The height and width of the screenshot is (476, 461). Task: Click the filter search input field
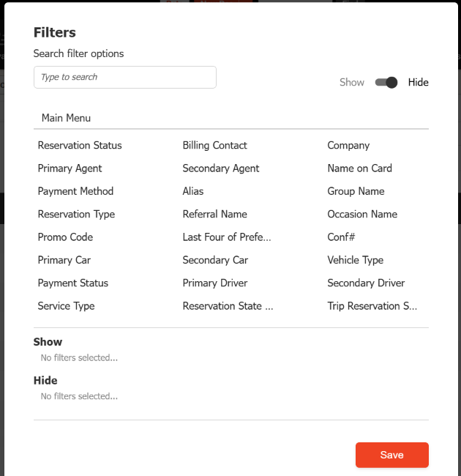point(125,78)
